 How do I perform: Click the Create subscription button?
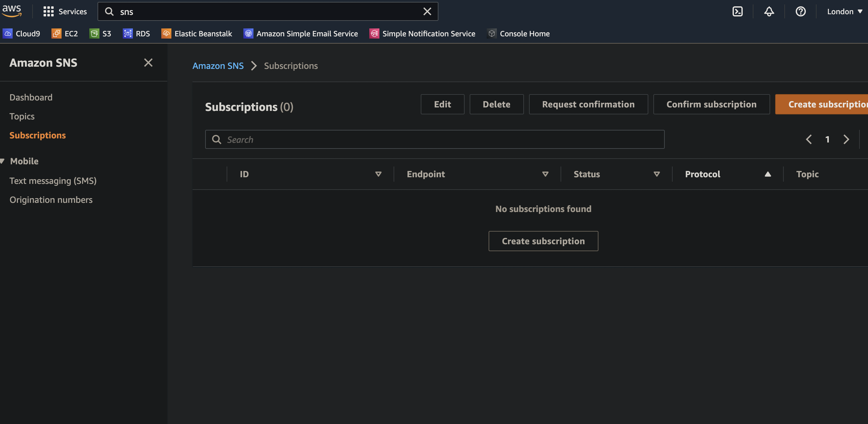[543, 240]
